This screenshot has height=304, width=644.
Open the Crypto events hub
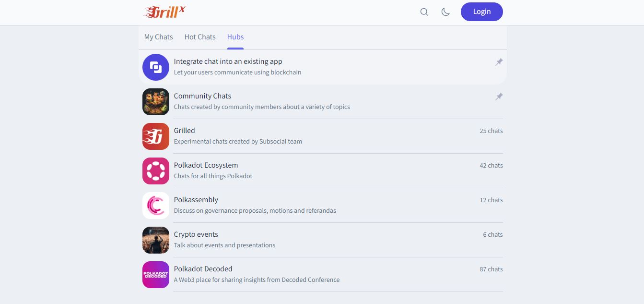point(196,234)
